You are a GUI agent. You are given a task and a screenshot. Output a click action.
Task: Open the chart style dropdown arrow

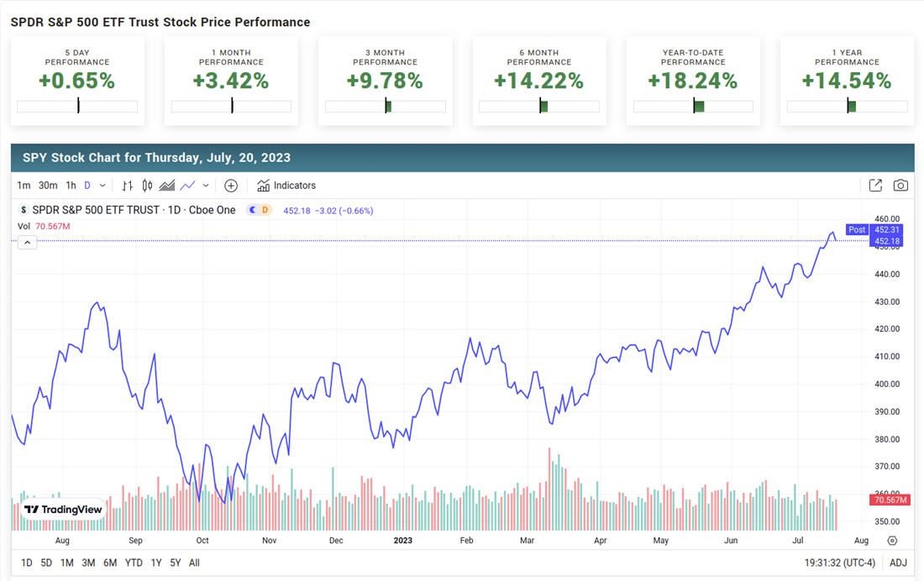[x=206, y=186]
